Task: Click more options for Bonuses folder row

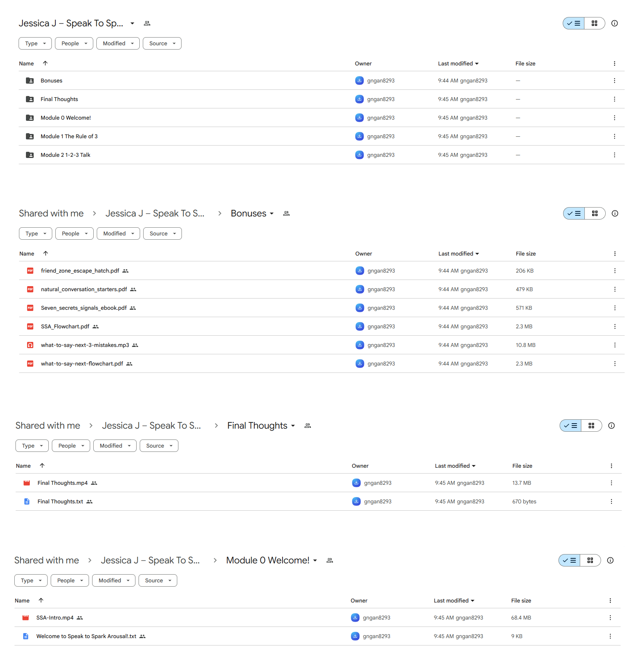Action: coord(614,81)
